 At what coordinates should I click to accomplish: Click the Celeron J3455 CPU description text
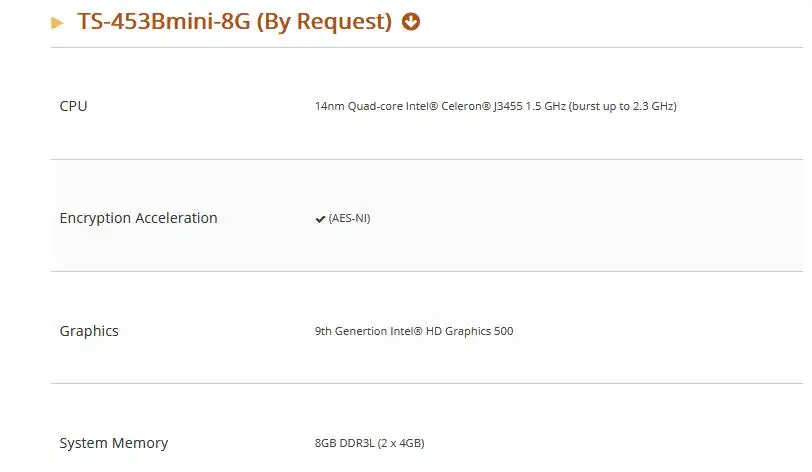click(496, 106)
